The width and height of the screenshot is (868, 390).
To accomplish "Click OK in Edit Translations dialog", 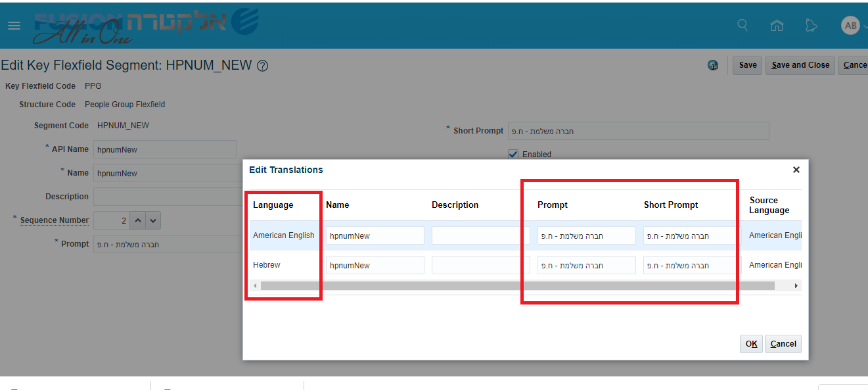I will (x=752, y=344).
